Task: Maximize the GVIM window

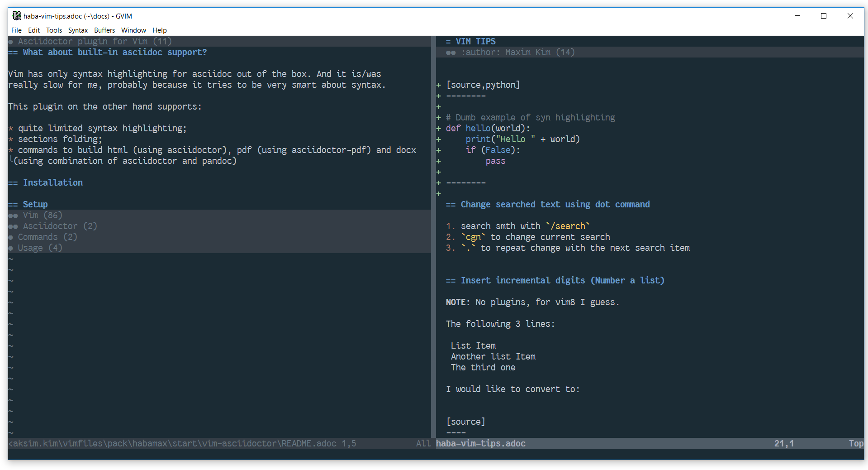Action: tap(824, 16)
